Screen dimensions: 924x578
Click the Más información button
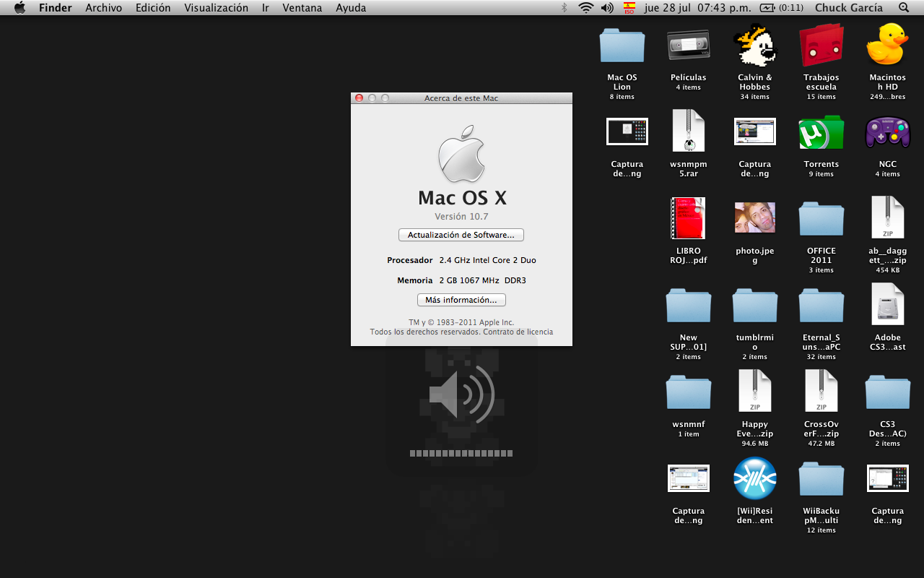point(461,300)
